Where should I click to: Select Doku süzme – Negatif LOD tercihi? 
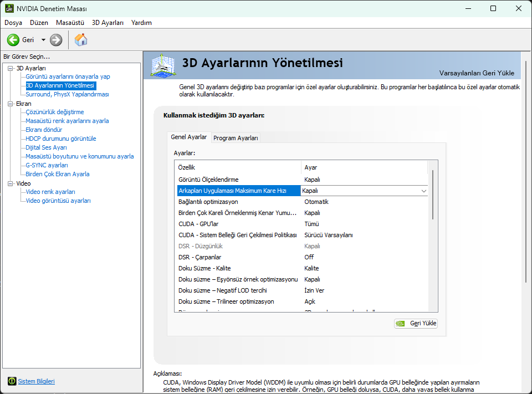(x=303, y=290)
